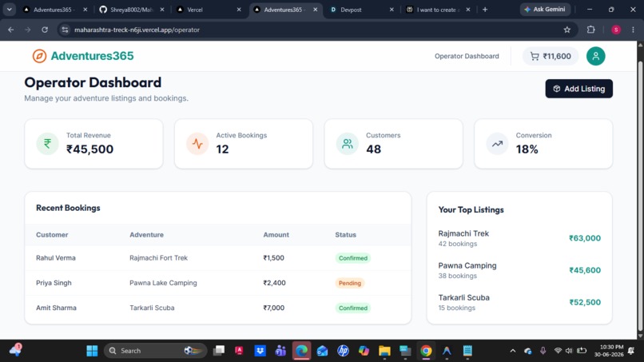Open the browser extensions puzzle icon
This screenshot has height=362, width=644.
point(591,30)
